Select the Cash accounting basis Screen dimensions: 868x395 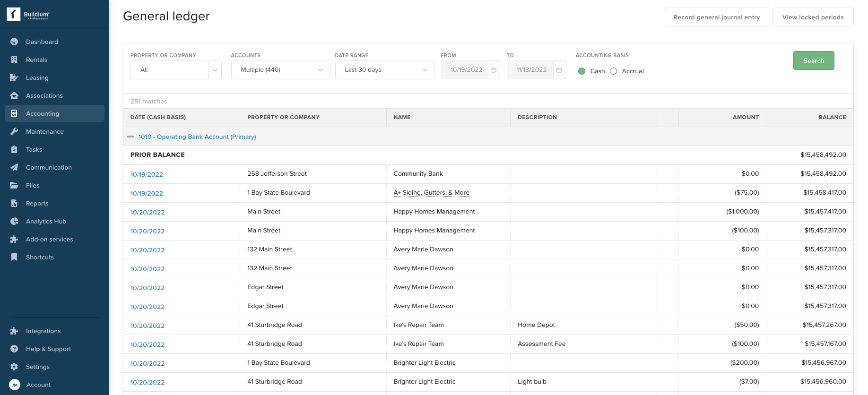(x=582, y=71)
